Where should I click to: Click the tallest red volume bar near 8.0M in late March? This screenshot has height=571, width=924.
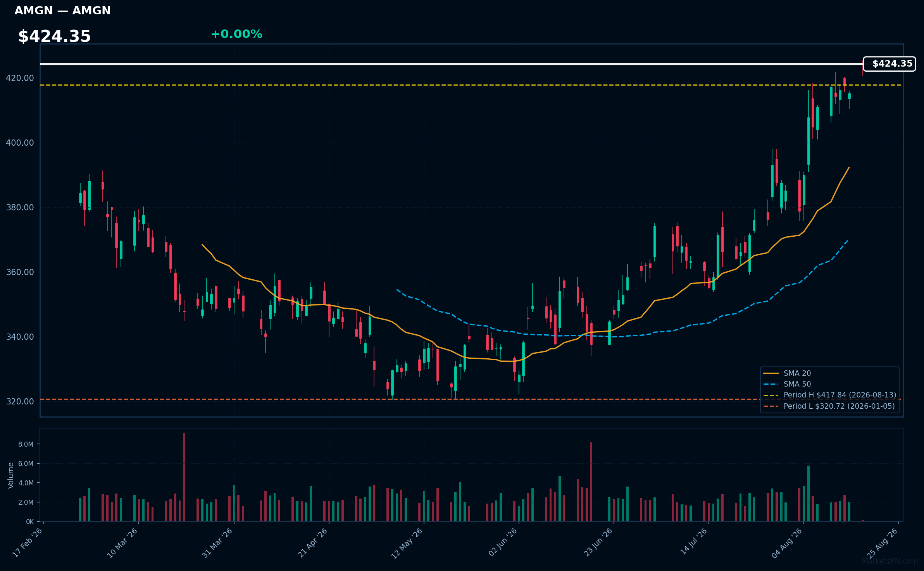click(x=184, y=477)
